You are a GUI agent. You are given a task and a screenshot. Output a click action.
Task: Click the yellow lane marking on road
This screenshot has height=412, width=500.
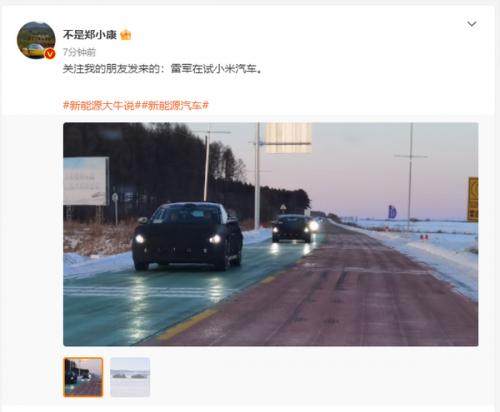[188, 324]
